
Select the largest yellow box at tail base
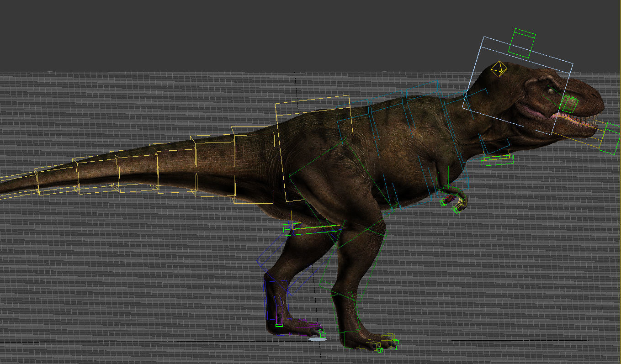pos(313,149)
